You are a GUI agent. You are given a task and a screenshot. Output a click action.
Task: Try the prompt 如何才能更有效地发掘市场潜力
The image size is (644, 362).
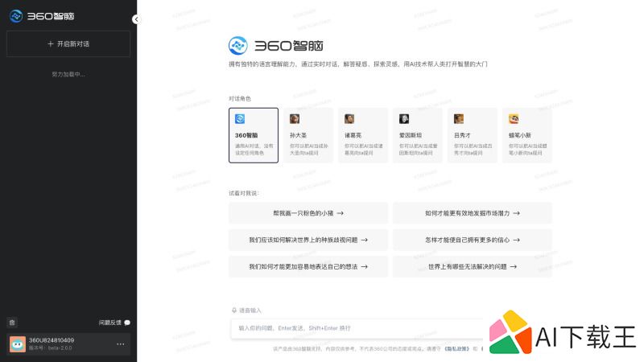pyautogui.click(x=473, y=213)
